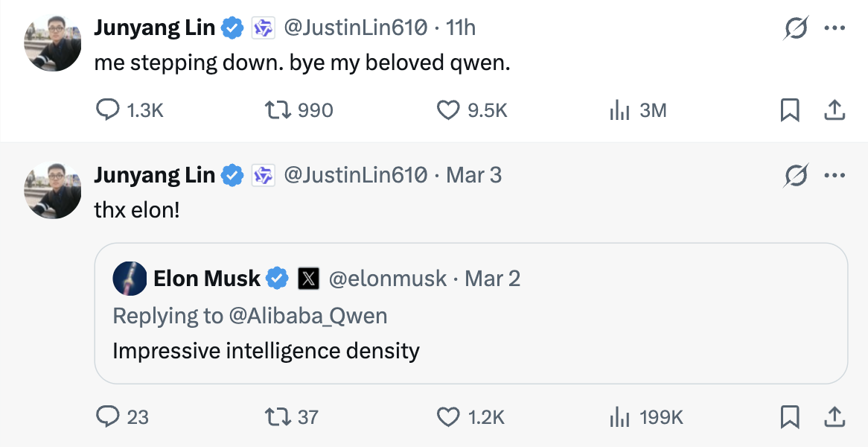Open more options for 'thx elon!' post

click(835, 176)
